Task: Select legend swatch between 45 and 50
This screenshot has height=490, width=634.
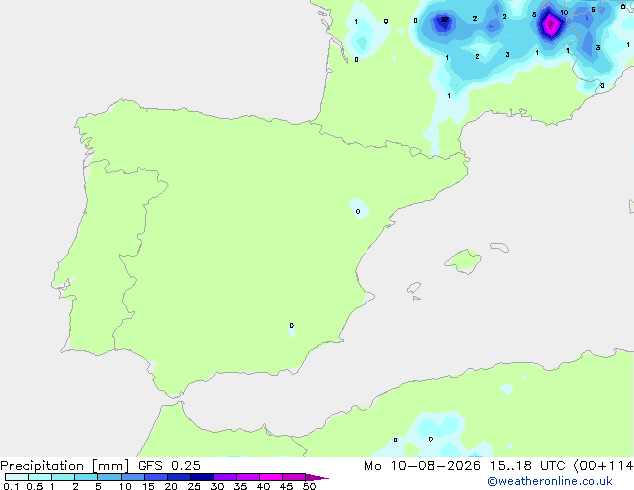Action: tap(294, 477)
